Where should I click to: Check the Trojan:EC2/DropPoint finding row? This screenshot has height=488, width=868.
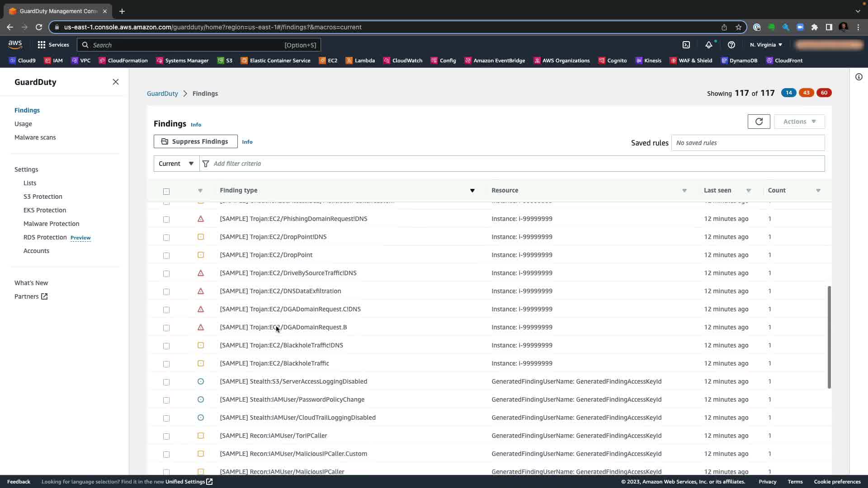tap(166, 255)
